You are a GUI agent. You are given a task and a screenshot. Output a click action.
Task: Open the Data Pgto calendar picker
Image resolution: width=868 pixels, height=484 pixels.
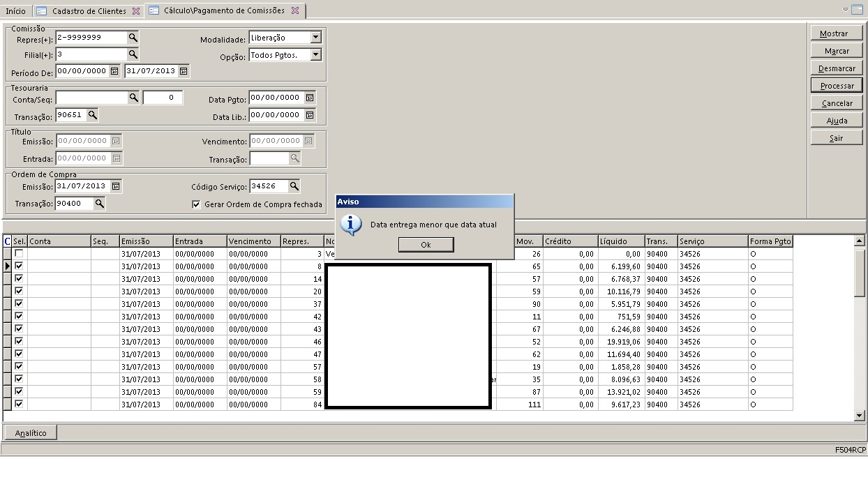tap(310, 98)
